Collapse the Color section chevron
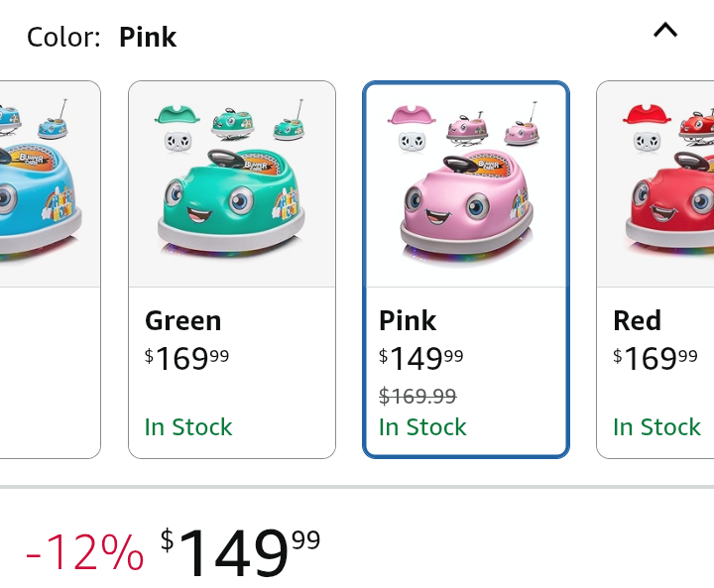Screen dimensions: 714x588 pyautogui.click(x=665, y=31)
